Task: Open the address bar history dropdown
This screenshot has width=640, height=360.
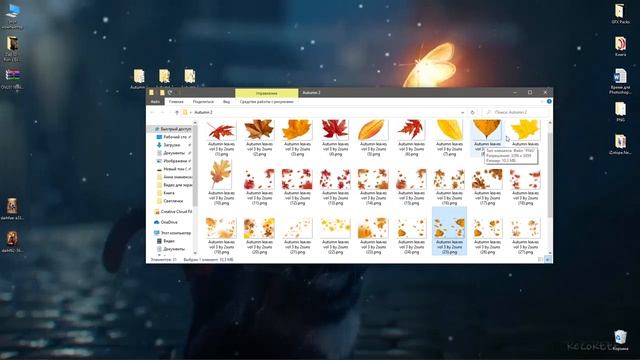Action: tap(462, 112)
